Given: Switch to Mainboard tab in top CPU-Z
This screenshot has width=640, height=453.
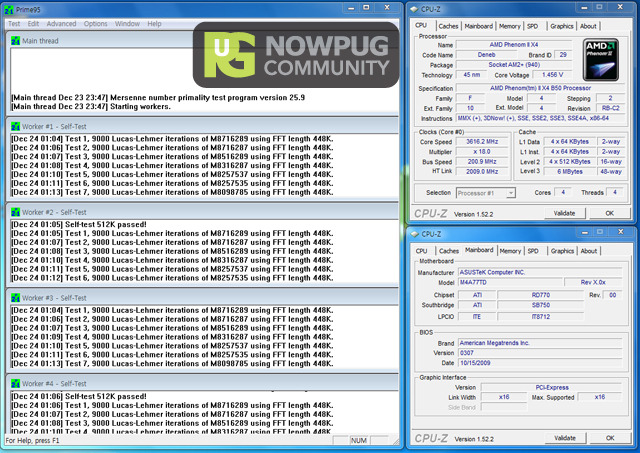Looking at the screenshot, I should click(x=478, y=26).
